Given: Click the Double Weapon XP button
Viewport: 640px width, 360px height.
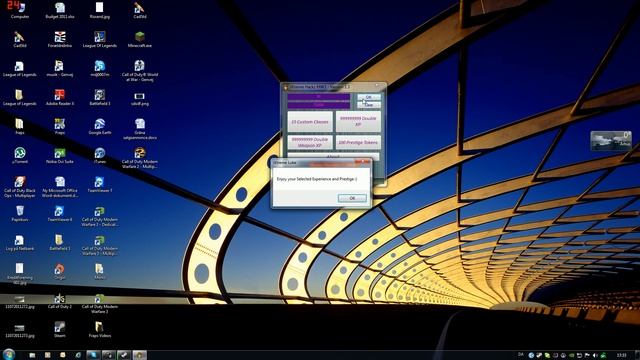Looking at the screenshot, I should pos(310,142).
